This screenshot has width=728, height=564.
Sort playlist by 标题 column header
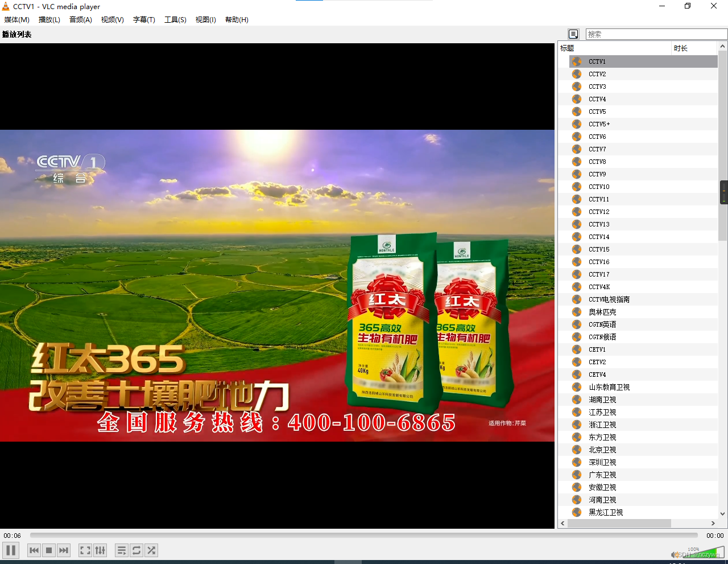coord(615,48)
